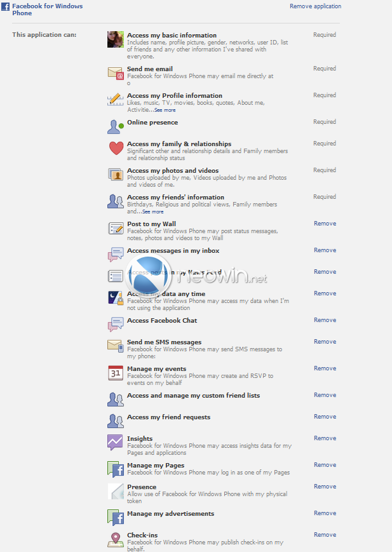Screen dimensions: 392x552
Task: Click the Remove application link
Action: click(315, 6)
